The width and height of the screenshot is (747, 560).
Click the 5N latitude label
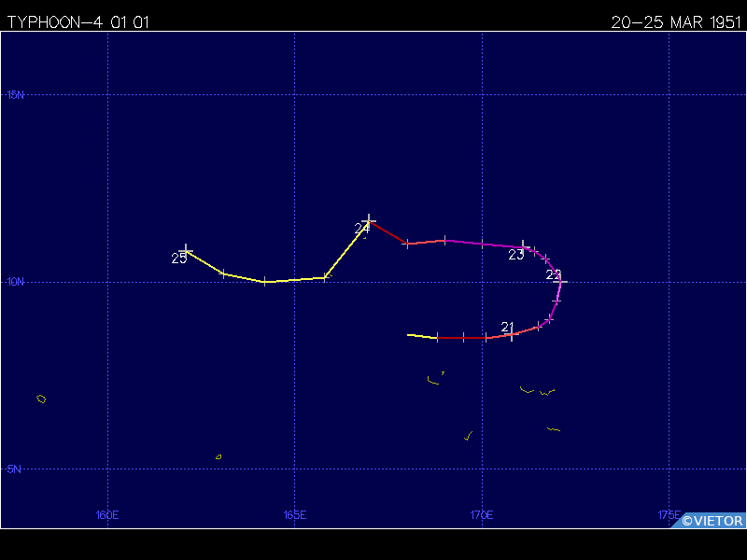(14, 469)
